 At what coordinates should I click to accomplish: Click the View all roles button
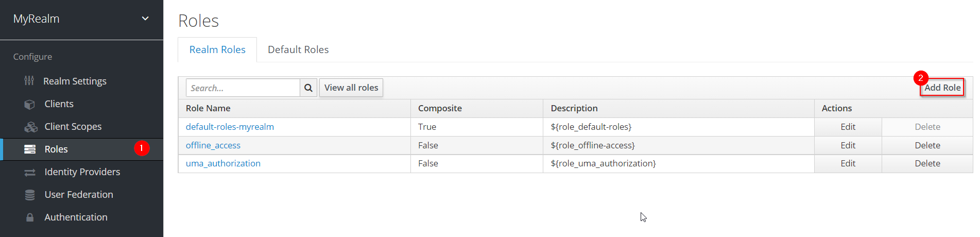(351, 88)
